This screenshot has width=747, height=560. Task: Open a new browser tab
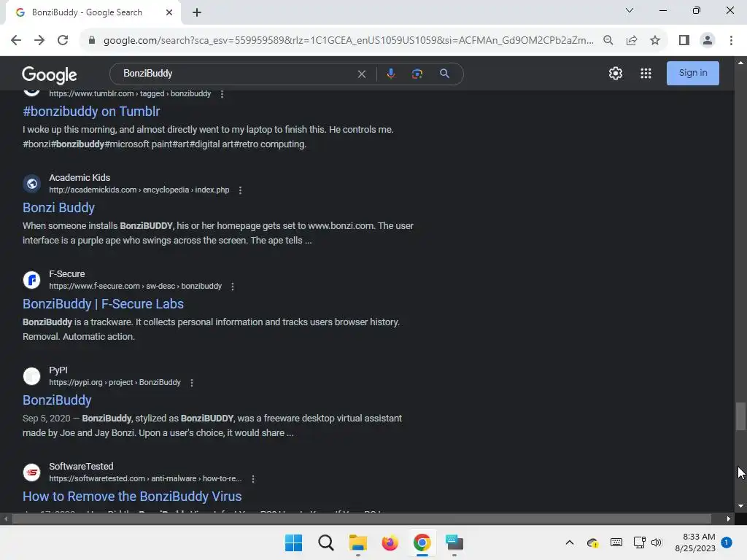point(197,12)
